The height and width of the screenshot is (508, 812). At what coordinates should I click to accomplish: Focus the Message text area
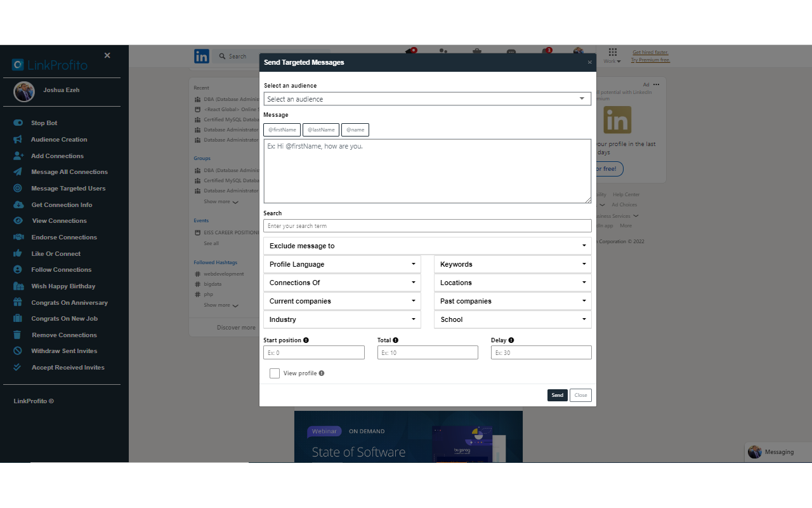tap(428, 171)
